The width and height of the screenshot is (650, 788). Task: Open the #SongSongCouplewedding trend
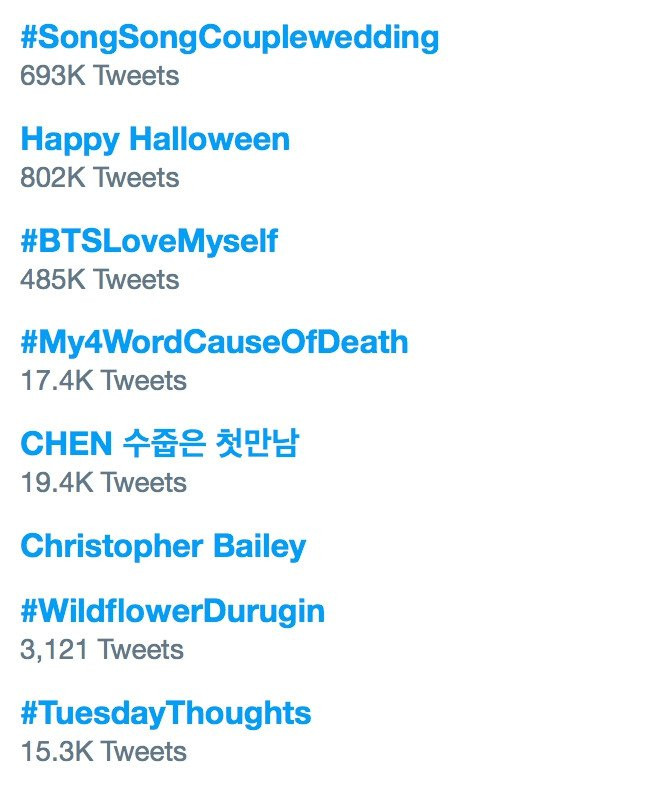click(x=229, y=38)
